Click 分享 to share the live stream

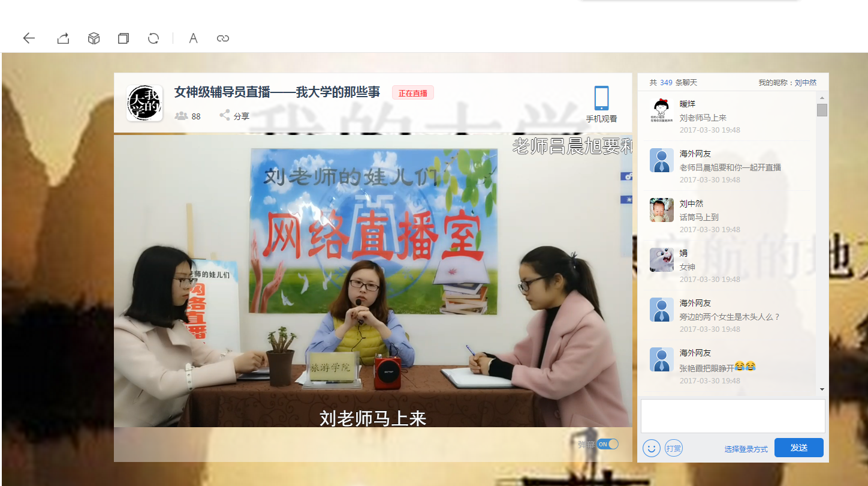tap(234, 116)
